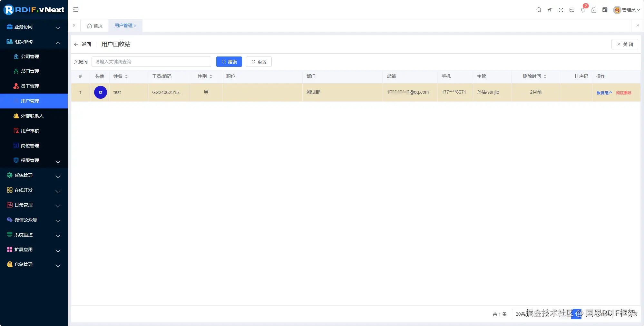The height and width of the screenshot is (326, 644).
Task: Open 公司管理 in the sidebar
Action: (34, 56)
